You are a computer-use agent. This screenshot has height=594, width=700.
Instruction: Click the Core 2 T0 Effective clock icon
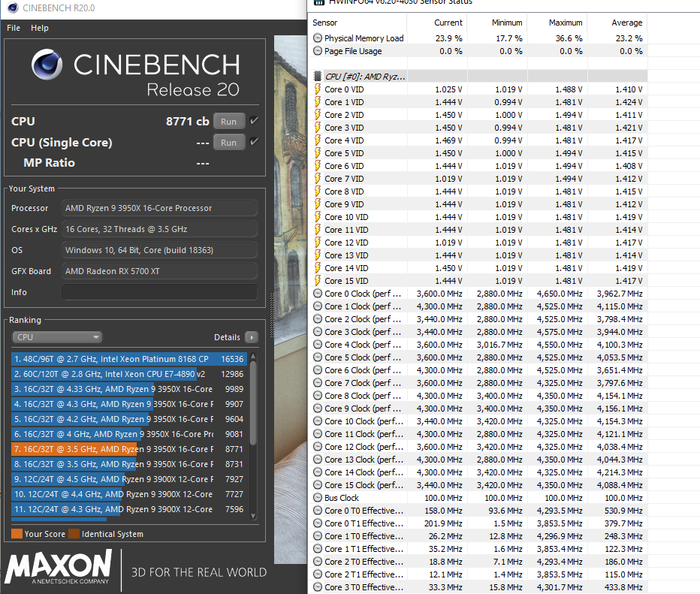[x=318, y=562]
